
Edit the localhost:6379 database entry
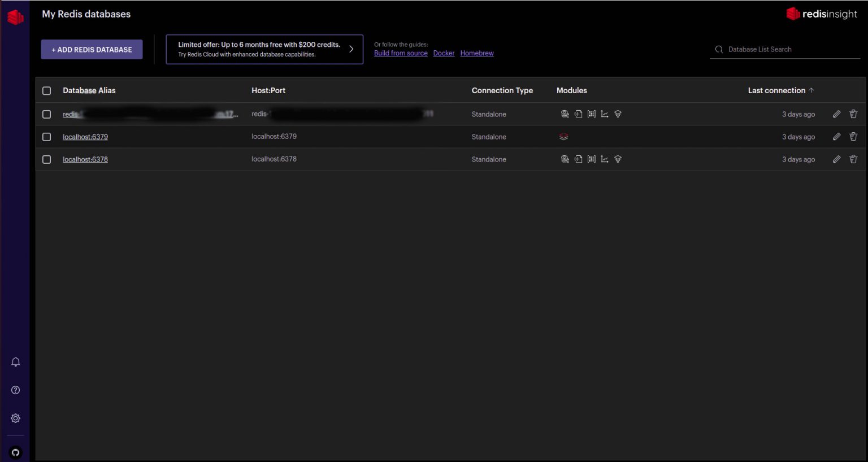836,137
